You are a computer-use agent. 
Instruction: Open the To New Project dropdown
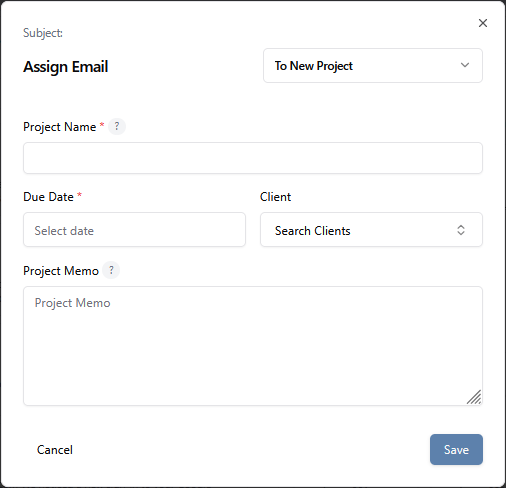point(373,65)
